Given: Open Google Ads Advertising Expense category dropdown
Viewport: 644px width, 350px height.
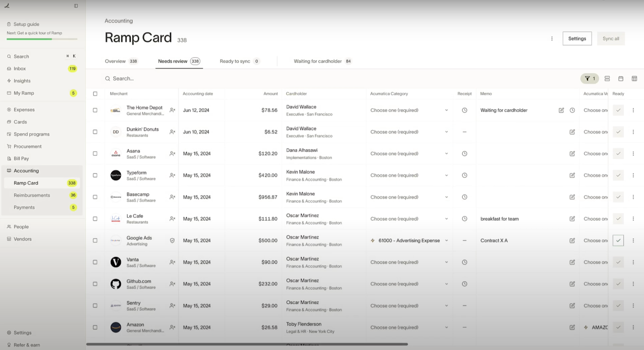Looking at the screenshot, I should [x=409, y=241].
